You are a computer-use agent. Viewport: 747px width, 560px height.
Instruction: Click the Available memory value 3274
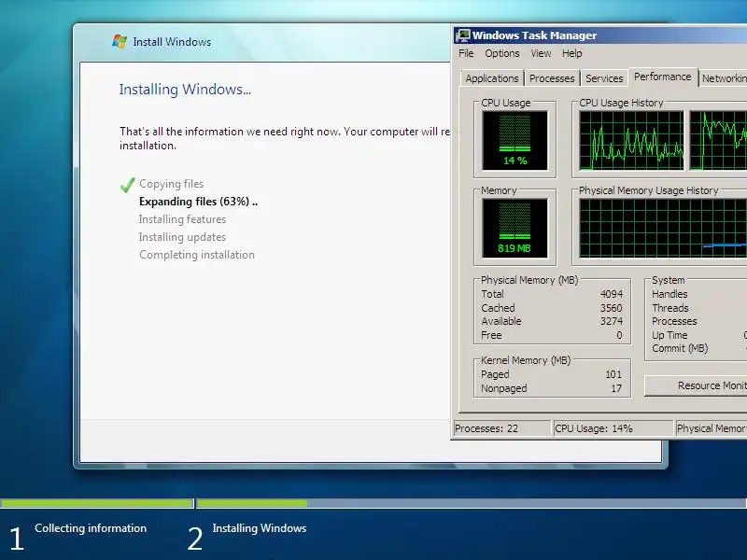(x=612, y=321)
